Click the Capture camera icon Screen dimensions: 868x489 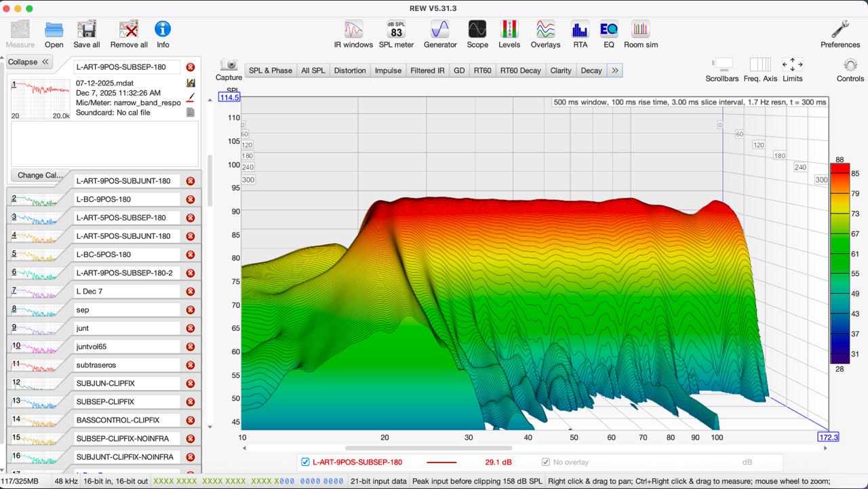point(229,65)
